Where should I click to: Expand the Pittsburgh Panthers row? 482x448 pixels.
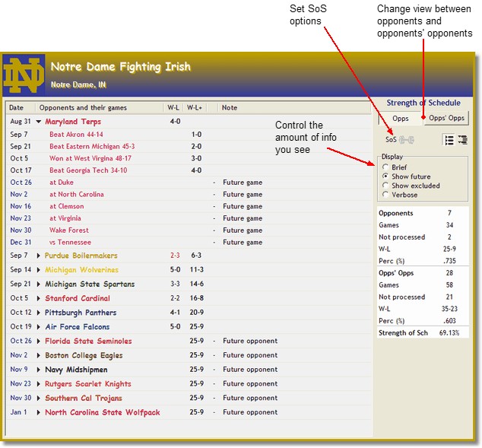(x=39, y=313)
